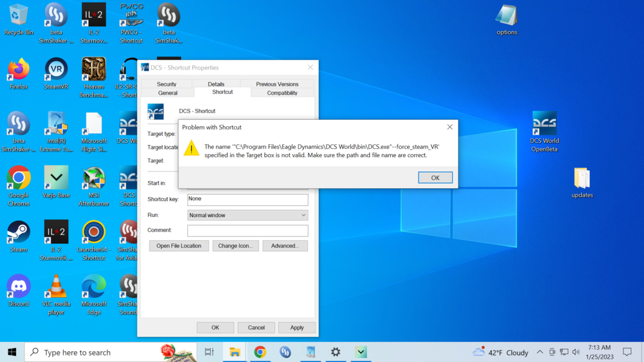Open the weather widget showing 42°F Cloudy
This screenshot has width=644, height=362.
coord(500,352)
